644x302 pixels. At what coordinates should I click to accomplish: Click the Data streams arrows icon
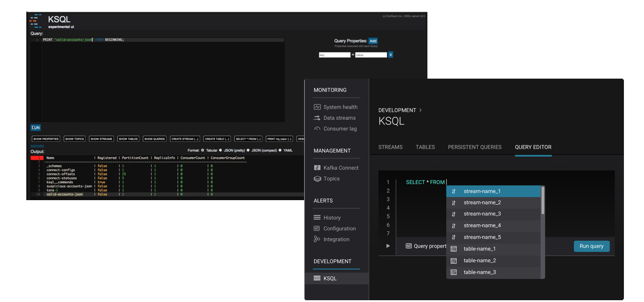[317, 118]
